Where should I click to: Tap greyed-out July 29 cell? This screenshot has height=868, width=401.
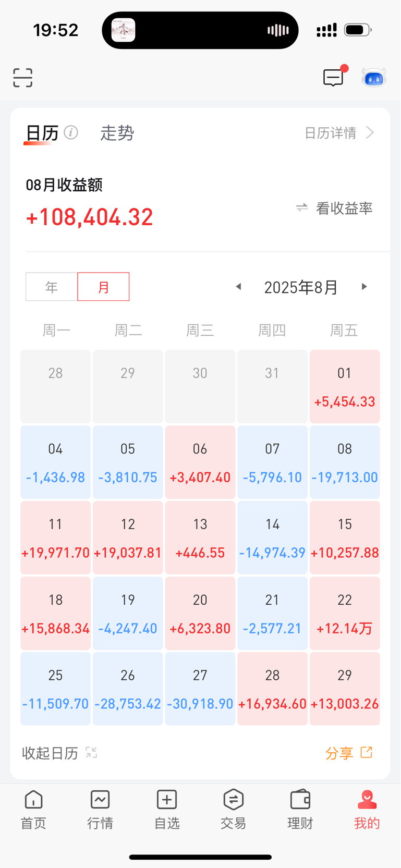tap(128, 386)
